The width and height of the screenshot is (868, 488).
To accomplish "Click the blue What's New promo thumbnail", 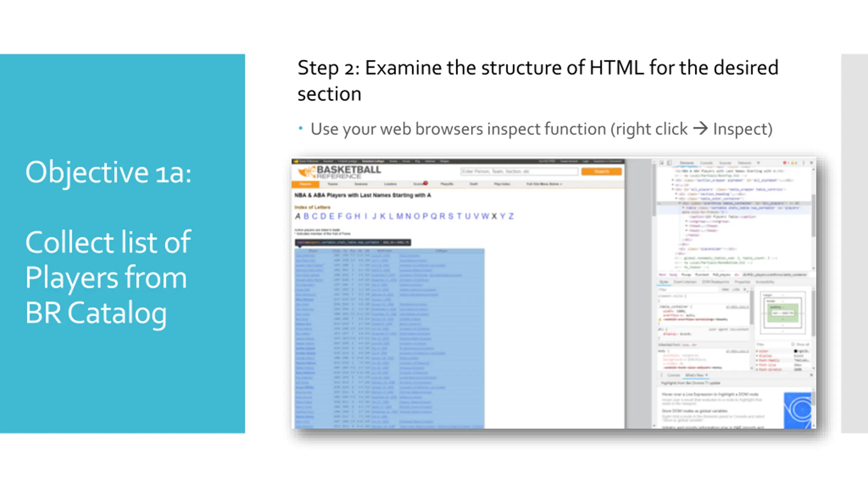I will [797, 410].
